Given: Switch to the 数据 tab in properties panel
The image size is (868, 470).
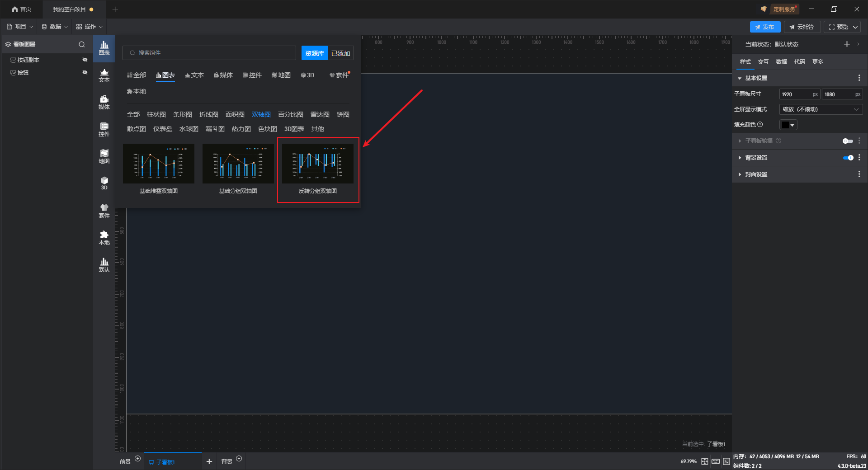Looking at the screenshot, I should coord(781,62).
